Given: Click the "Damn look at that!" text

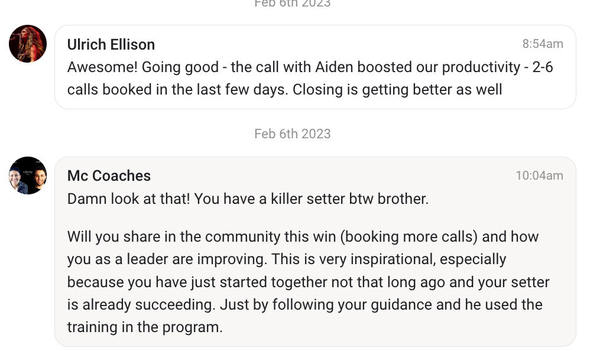Looking at the screenshot, I should click(x=128, y=199).
